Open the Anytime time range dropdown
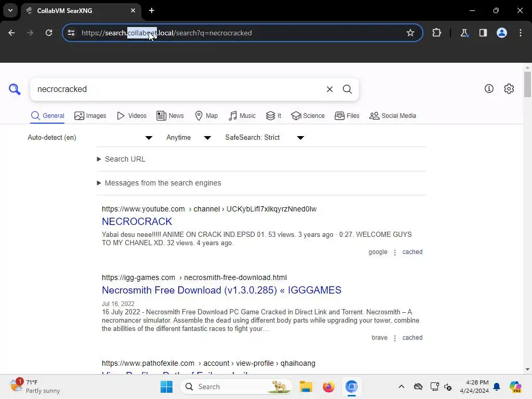The image size is (532, 399). click(x=189, y=137)
